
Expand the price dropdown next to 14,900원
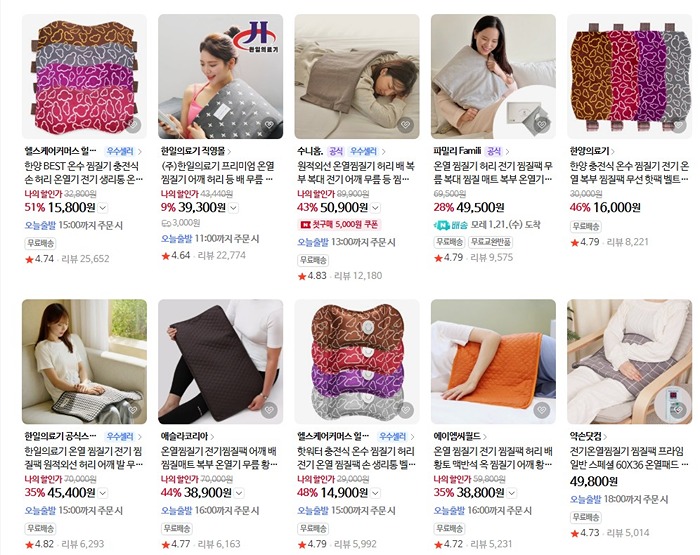(x=375, y=493)
